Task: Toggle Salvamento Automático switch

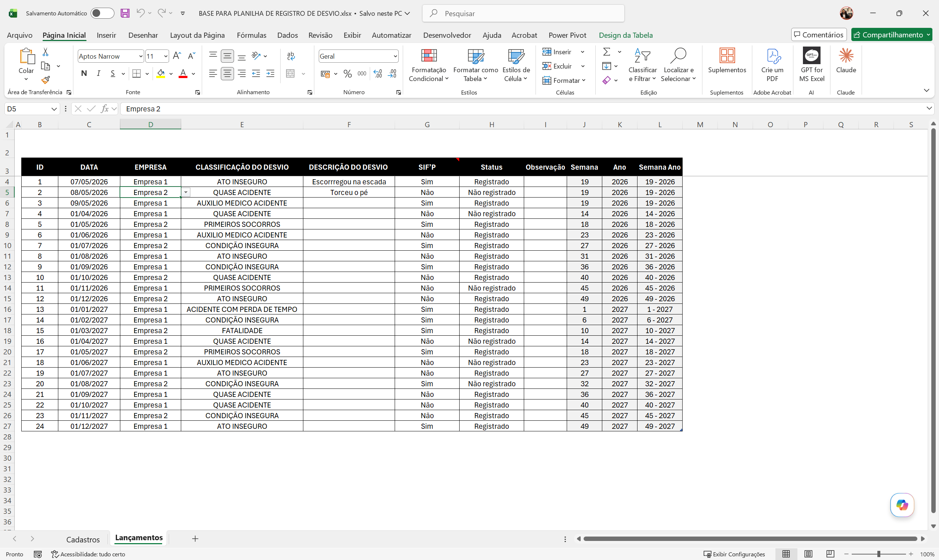Action: click(102, 13)
